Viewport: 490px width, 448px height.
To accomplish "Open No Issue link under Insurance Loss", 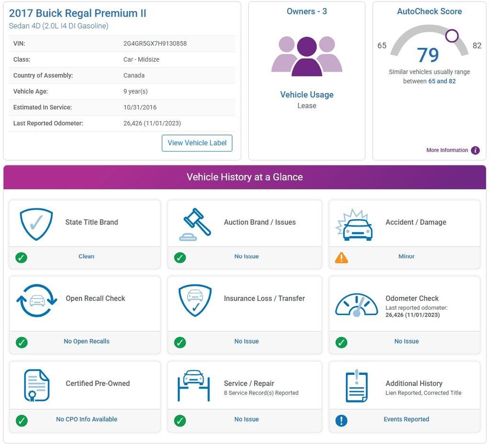I will (x=246, y=341).
